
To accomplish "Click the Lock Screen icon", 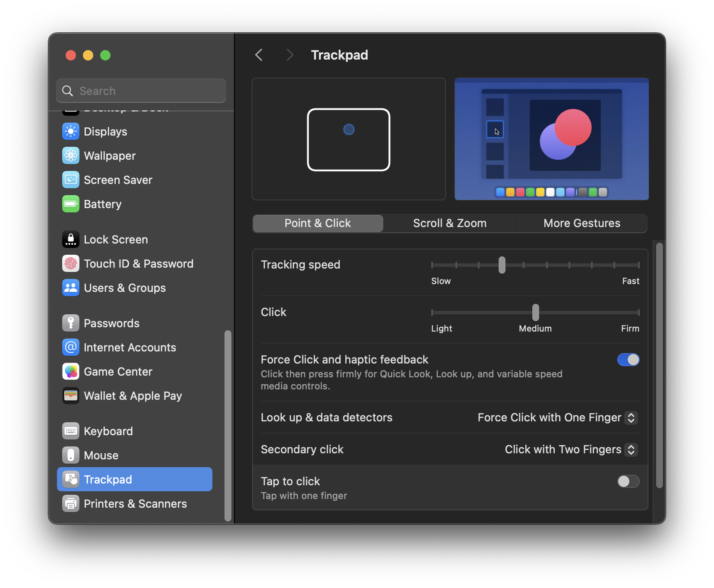I will (x=71, y=240).
